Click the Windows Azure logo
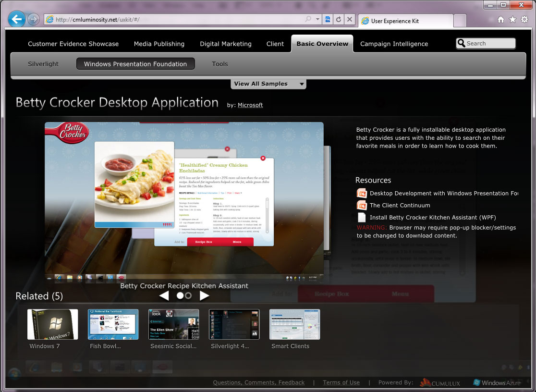This screenshot has height=392, width=536. [497, 383]
